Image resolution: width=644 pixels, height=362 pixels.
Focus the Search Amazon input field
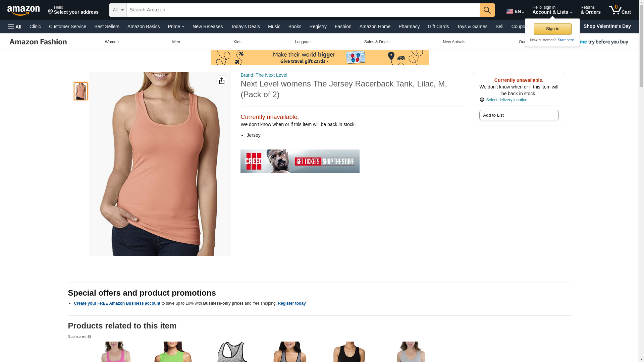pyautogui.click(x=303, y=10)
